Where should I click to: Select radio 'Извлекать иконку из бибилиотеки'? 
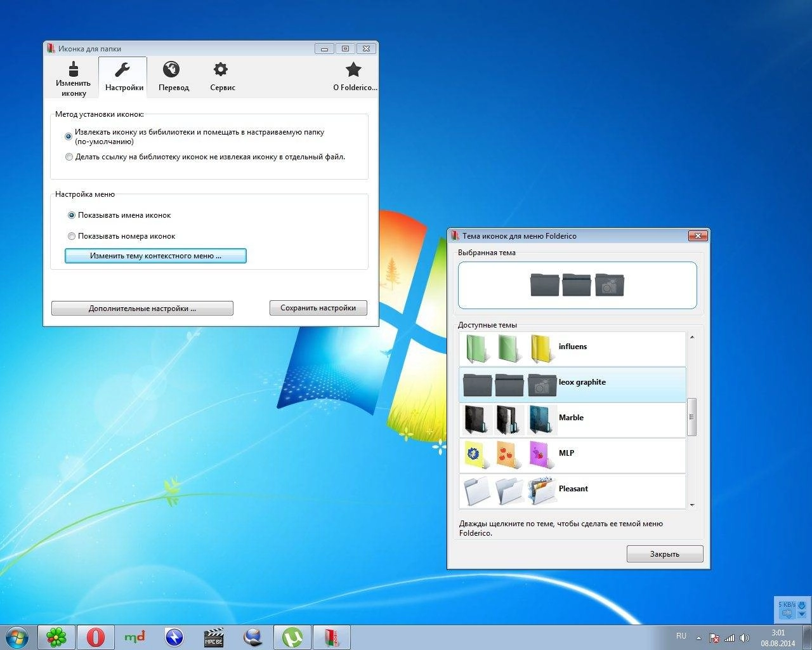(69, 136)
